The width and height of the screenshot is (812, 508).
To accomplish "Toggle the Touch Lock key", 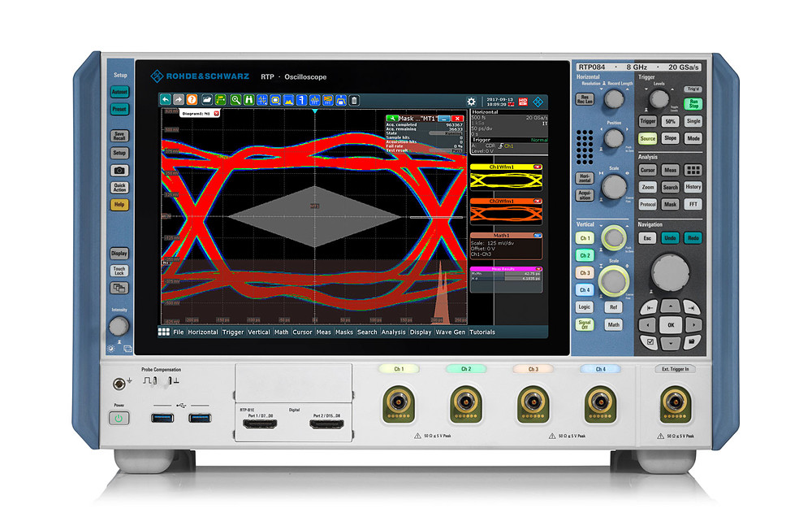I will [x=119, y=271].
